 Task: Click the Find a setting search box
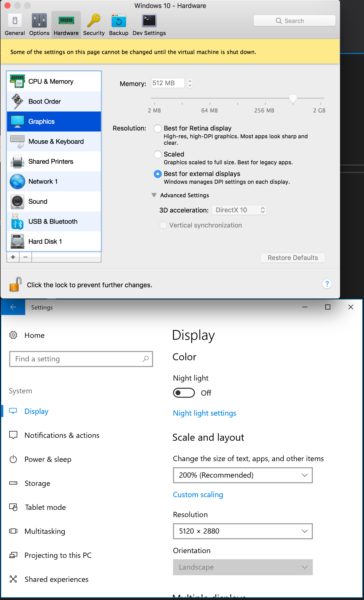[81, 359]
